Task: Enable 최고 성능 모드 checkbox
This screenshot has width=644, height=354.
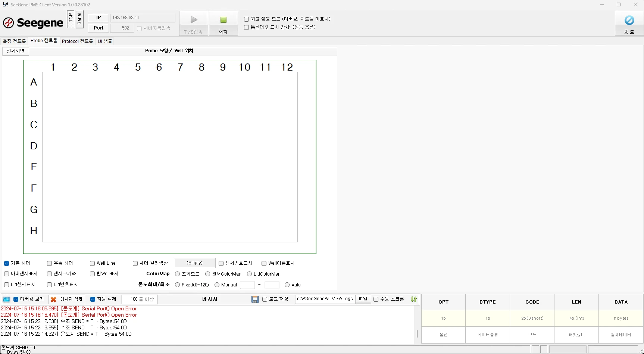Action: [x=246, y=19]
